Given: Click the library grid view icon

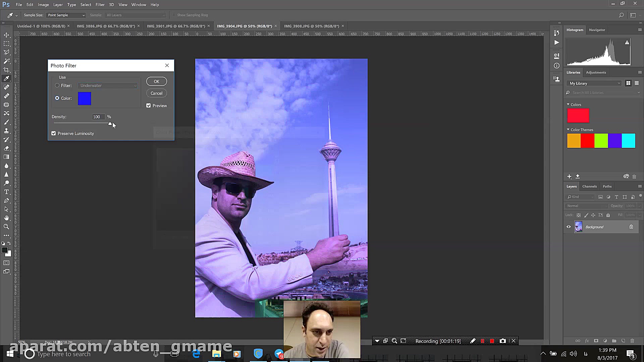Looking at the screenshot, I should coord(628,83).
